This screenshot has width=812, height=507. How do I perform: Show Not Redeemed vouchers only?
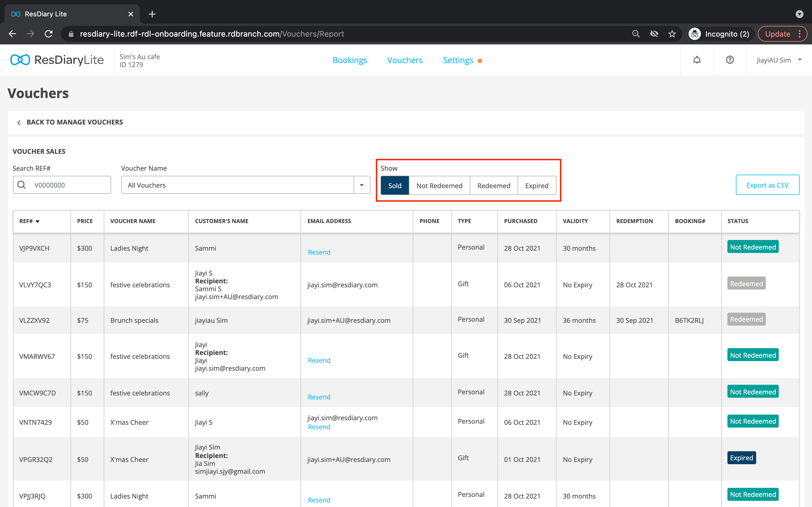[439, 185]
